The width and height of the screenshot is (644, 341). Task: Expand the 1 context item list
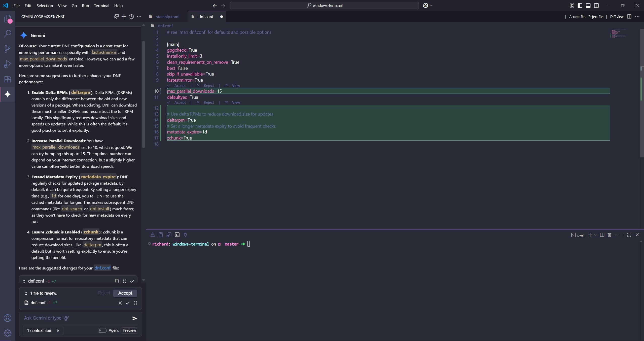point(43,330)
